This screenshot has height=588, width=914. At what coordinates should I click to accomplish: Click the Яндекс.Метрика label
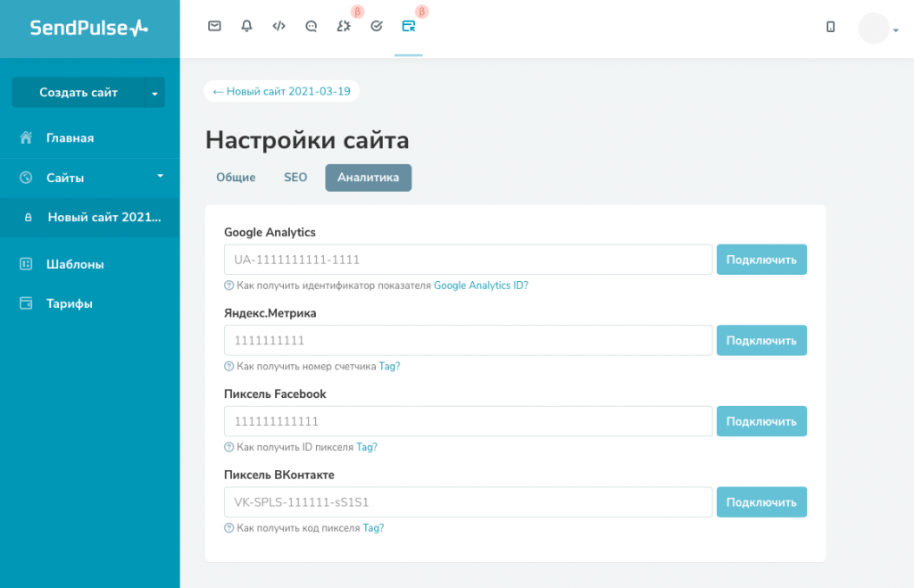pos(270,313)
